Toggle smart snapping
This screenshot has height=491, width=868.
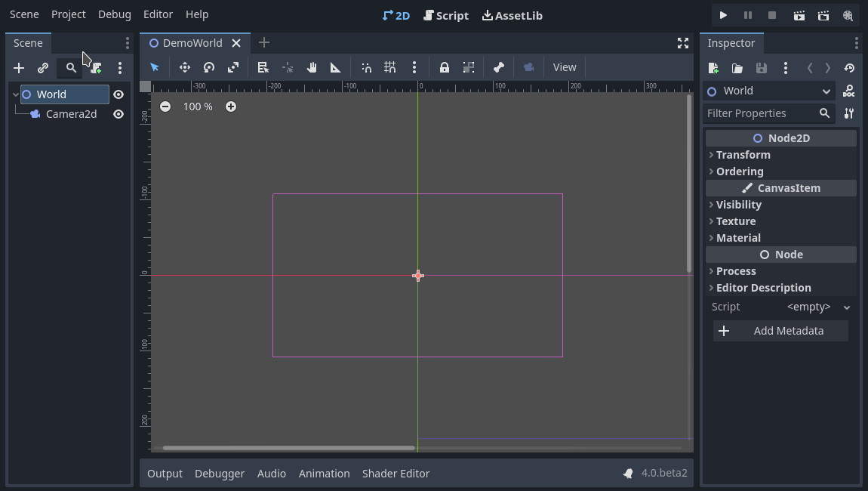[366, 67]
